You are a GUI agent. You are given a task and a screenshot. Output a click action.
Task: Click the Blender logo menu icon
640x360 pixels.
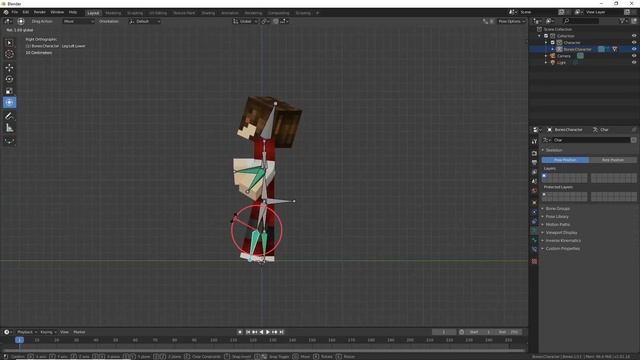pos(6,12)
